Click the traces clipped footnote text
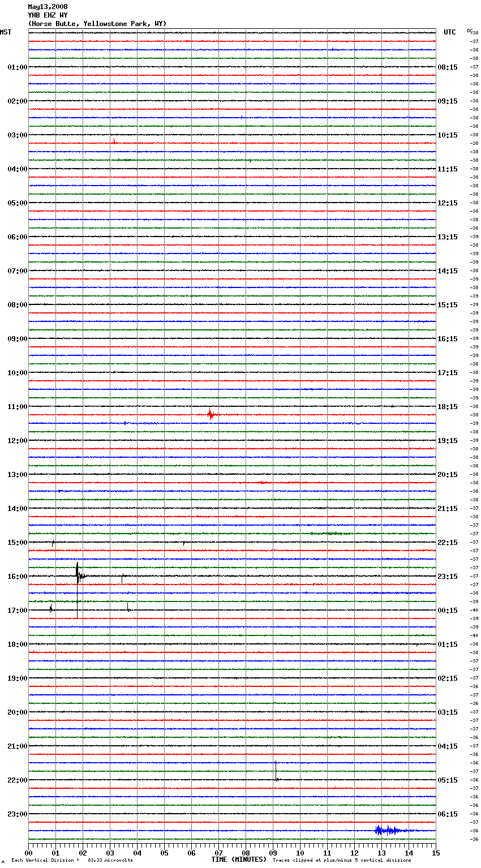Image resolution: width=481 pixels, height=868 pixels. 342,860
